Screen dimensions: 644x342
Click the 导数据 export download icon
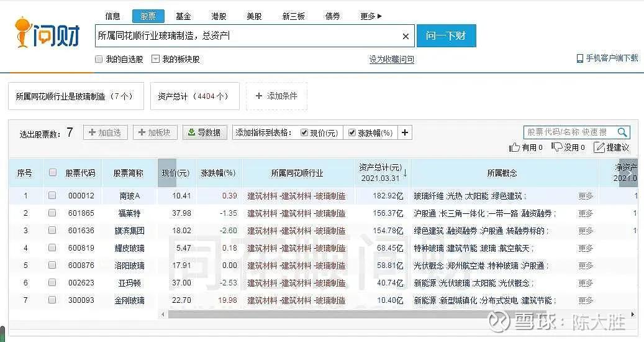pyautogui.click(x=191, y=132)
